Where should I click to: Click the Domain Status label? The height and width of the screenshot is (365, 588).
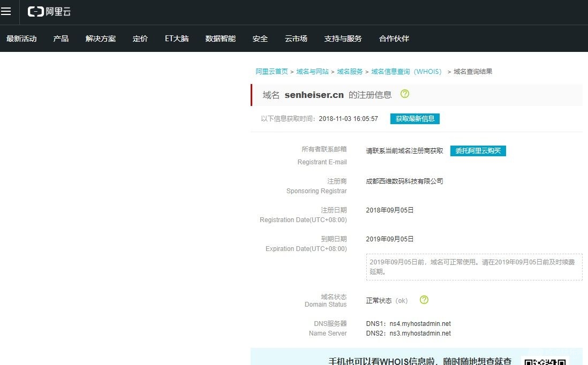(326, 305)
